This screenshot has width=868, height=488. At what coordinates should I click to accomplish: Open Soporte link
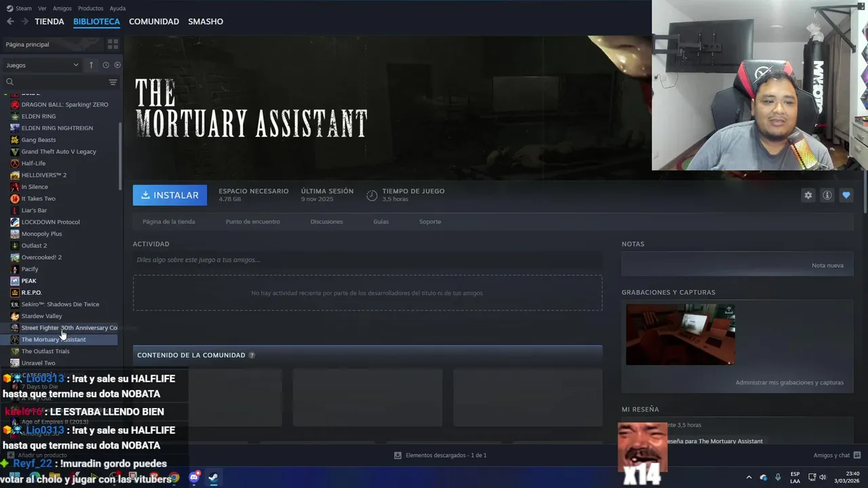pos(430,222)
